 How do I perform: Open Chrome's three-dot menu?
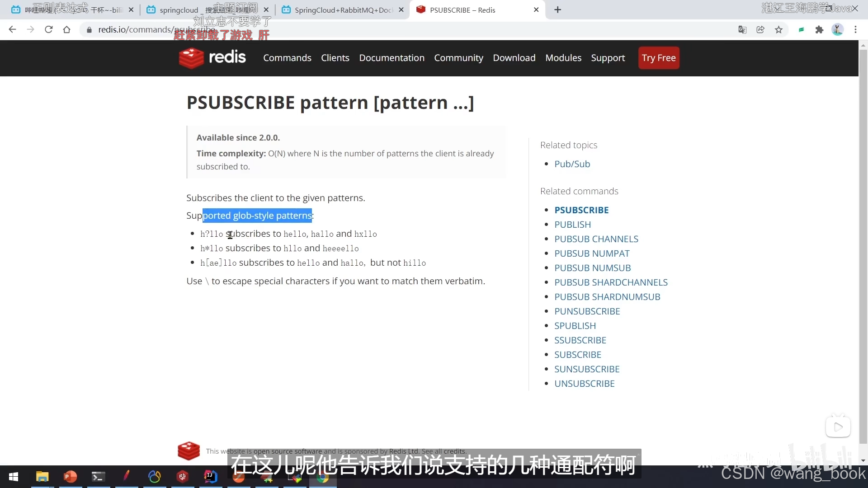(x=855, y=29)
